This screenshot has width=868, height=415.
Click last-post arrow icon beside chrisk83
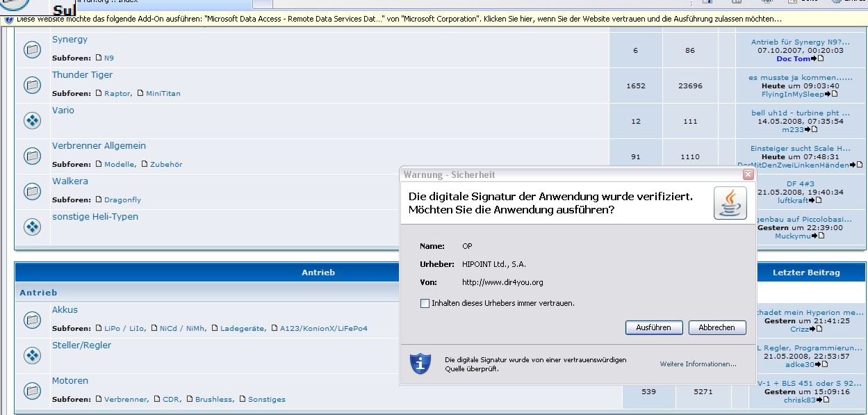824,400
